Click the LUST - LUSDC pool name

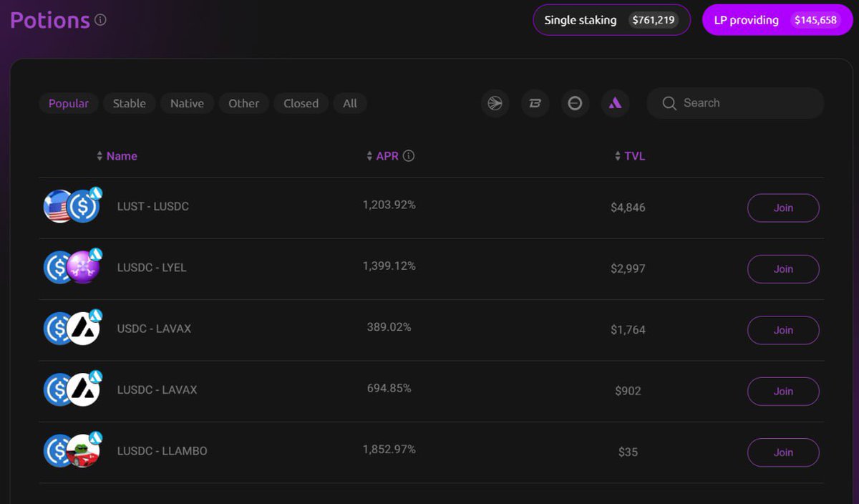pyautogui.click(x=153, y=206)
